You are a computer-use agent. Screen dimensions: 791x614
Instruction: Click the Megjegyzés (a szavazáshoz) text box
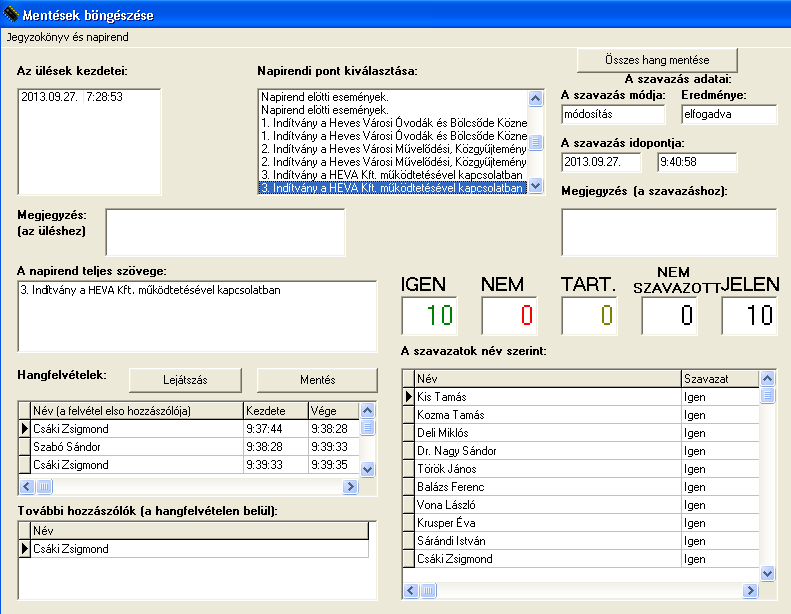(x=669, y=233)
